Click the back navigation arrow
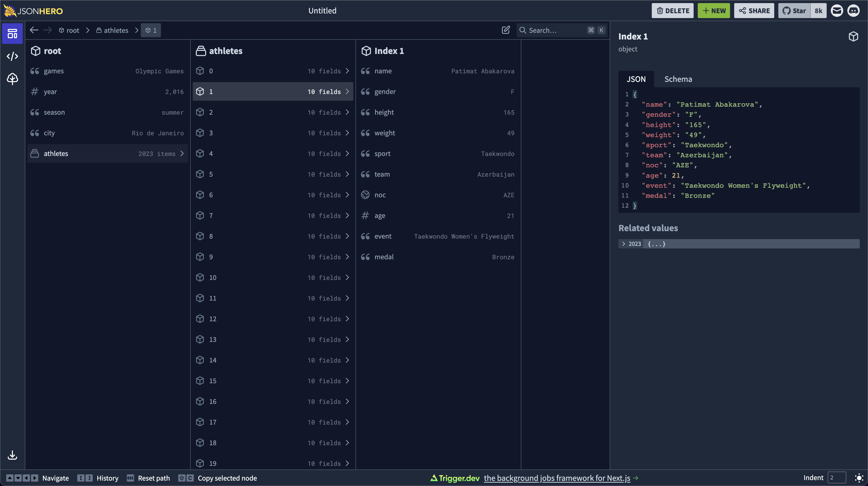 pyautogui.click(x=34, y=30)
